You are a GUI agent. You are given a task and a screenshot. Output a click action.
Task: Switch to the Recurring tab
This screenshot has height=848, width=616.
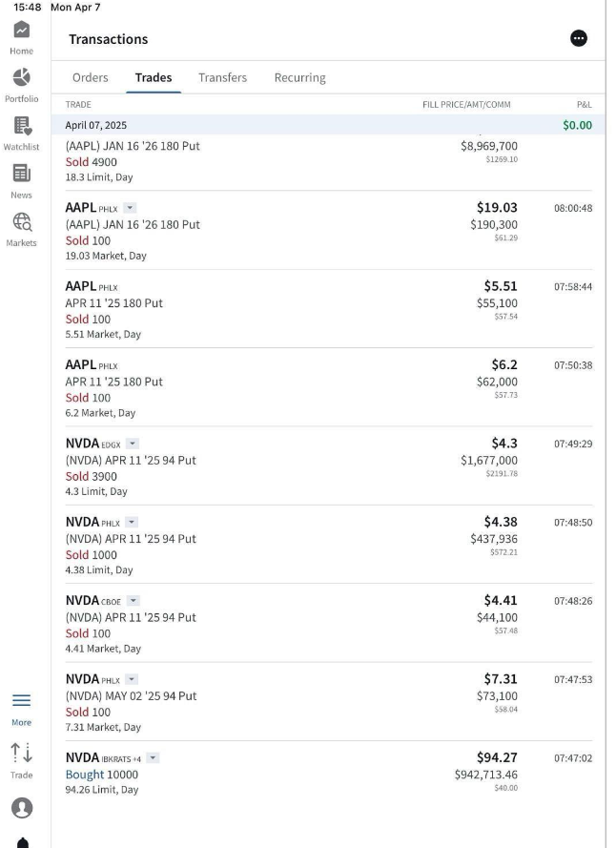click(x=299, y=77)
